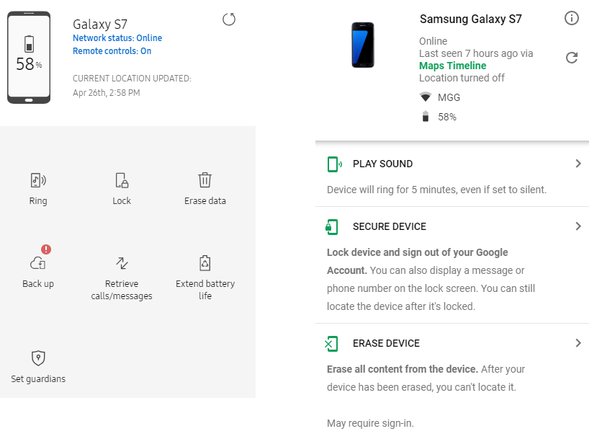Image resolution: width=602 pixels, height=439 pixels.
Task: Click the Play Sound phone icon
Action: [334, 164]
